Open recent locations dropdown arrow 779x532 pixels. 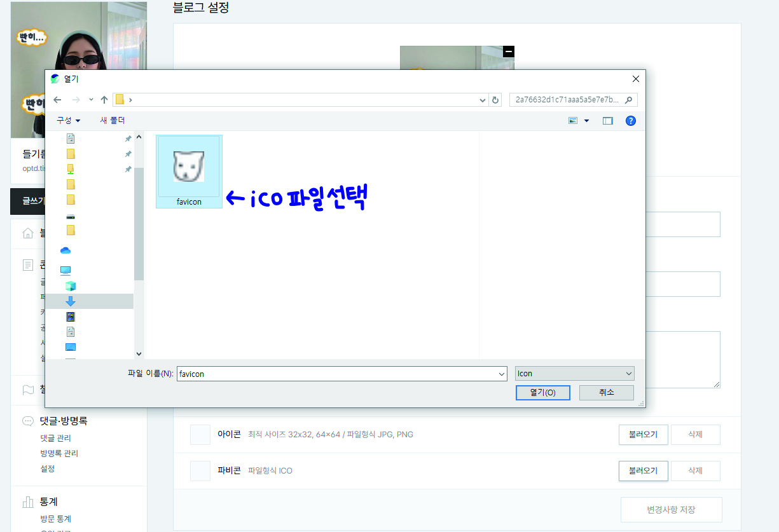pos(91,100)
